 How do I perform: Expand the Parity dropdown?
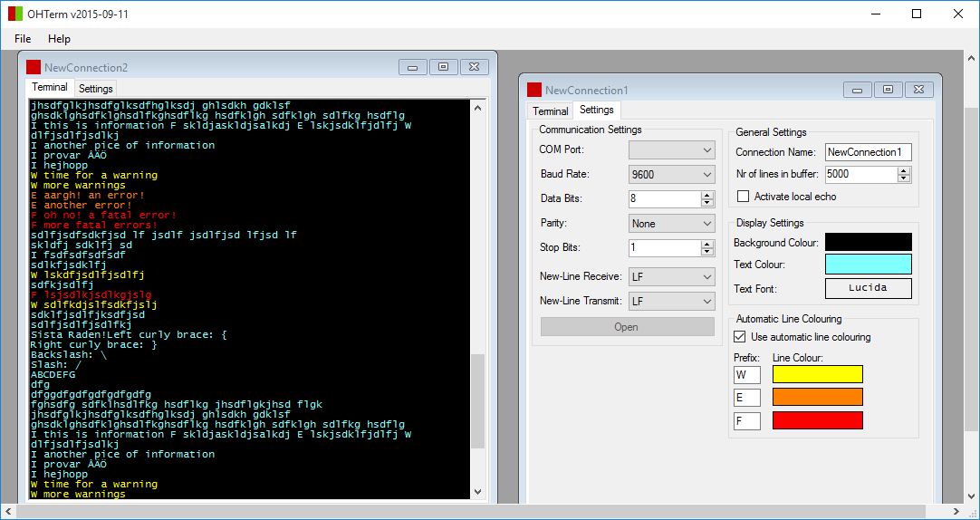(x=671, y=223)
